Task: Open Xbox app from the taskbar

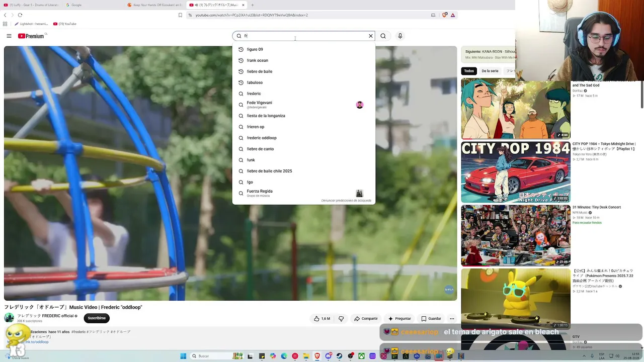Action: (361, 356)
